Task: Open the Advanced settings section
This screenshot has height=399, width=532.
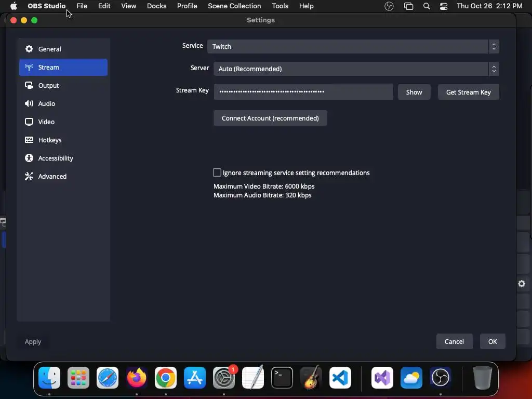Action: (x=63, y=177)
